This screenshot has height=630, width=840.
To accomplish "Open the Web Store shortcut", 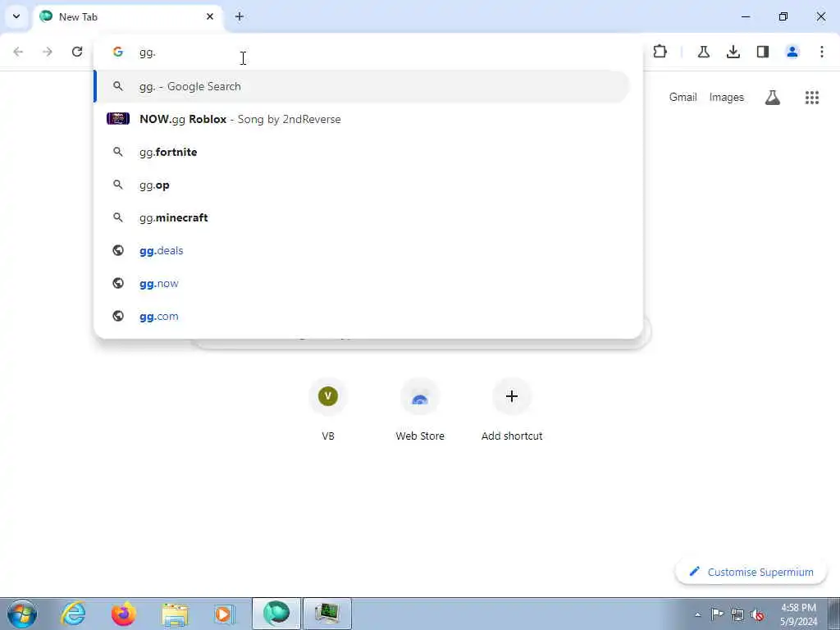I will 420,410.
